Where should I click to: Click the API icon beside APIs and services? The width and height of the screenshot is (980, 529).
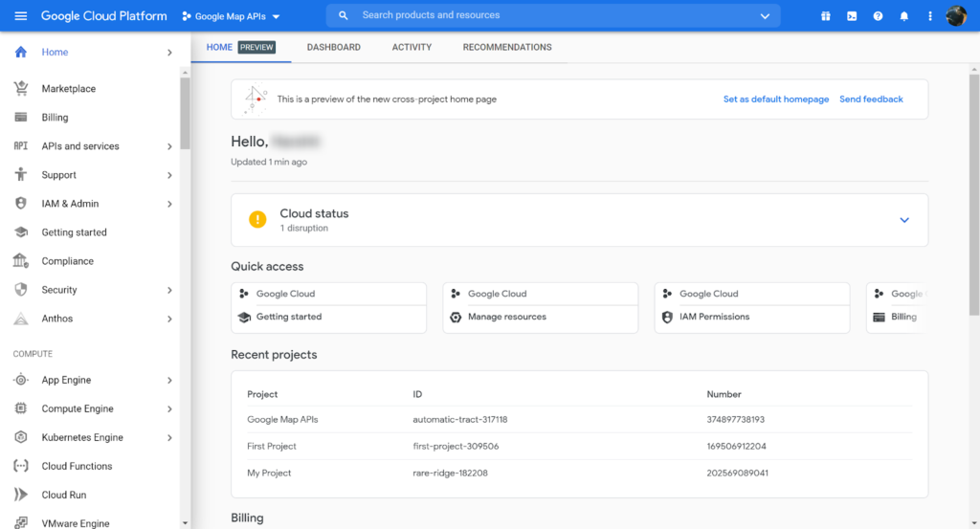tap(21, 146)
